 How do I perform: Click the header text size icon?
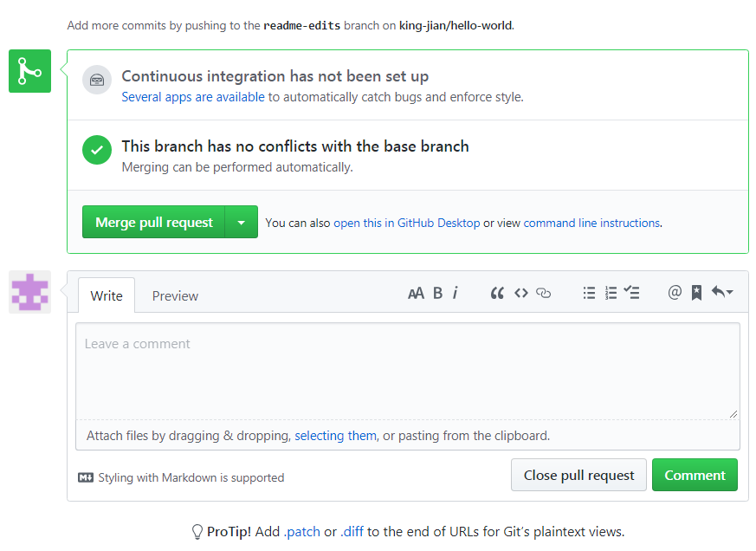click(x=416, y=293)
